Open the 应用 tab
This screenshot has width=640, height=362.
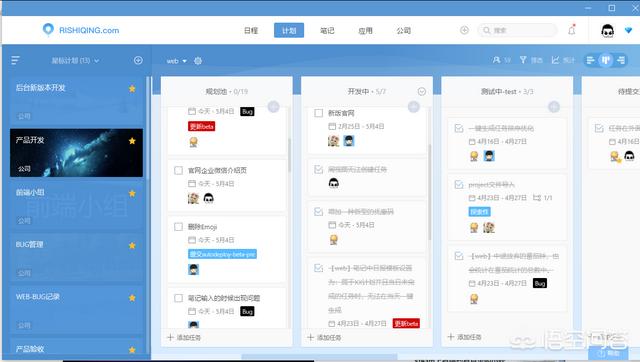pyautogui.click(x=365, y=31)
